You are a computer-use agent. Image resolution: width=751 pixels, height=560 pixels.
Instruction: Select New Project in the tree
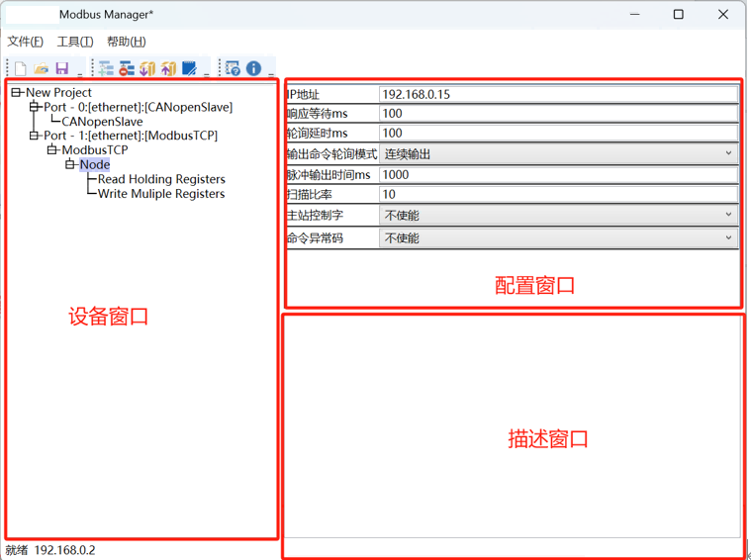(58, 92)
